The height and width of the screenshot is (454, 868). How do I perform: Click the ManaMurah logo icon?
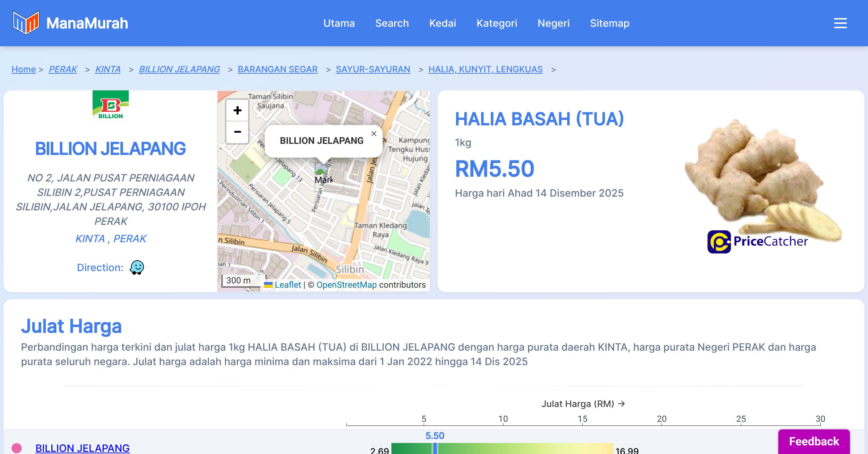click(x=26, y=23)
